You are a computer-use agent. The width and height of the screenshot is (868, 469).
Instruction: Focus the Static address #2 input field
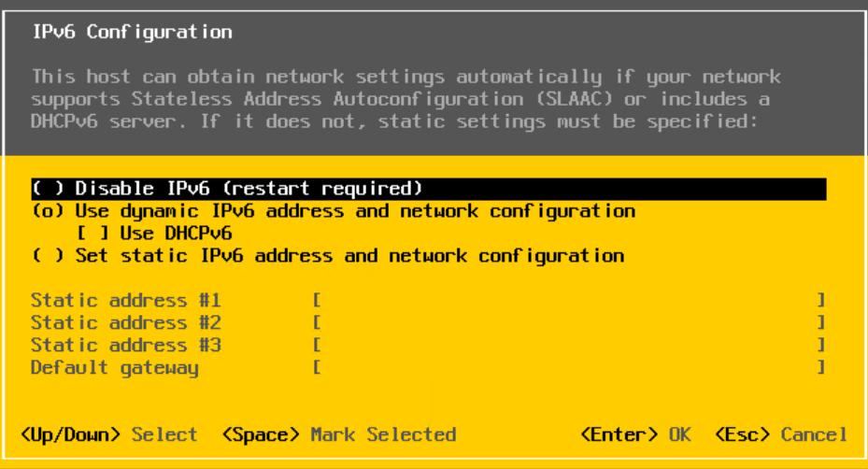click(x=568, y=323)
